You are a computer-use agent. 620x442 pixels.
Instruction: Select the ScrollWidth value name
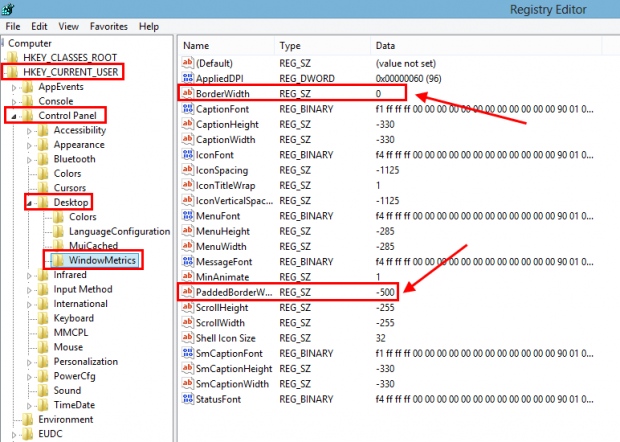pos(220,323)
